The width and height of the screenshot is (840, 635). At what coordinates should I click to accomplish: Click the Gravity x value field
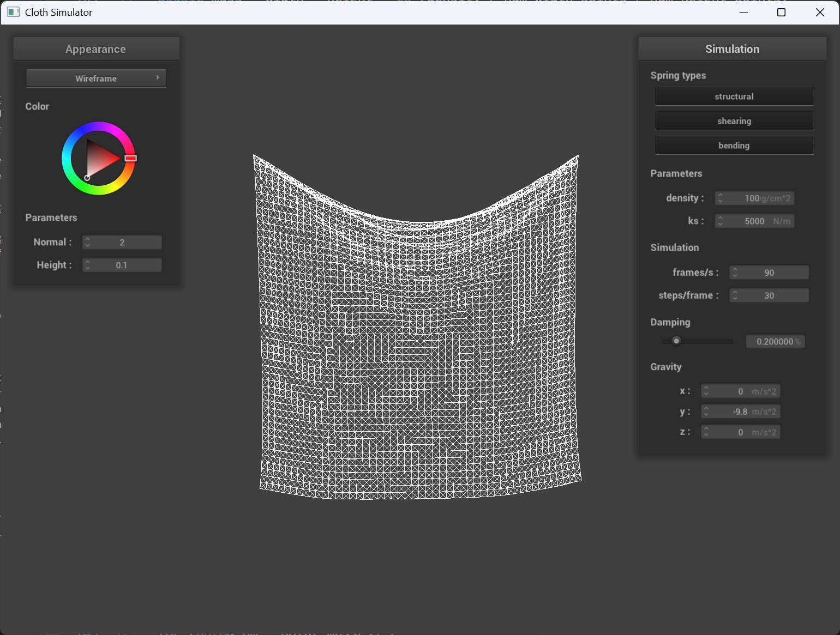click(x=740, y=391)
